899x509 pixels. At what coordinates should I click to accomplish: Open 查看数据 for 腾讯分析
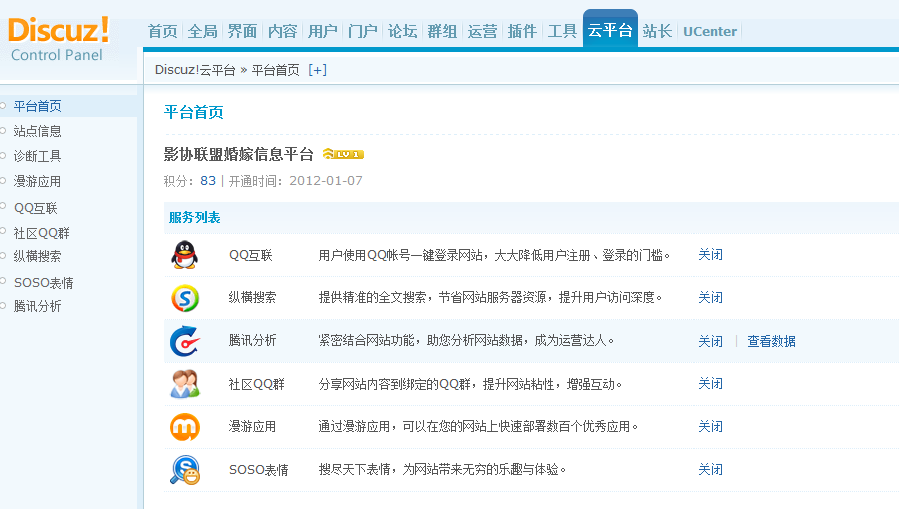click(771, 341)
